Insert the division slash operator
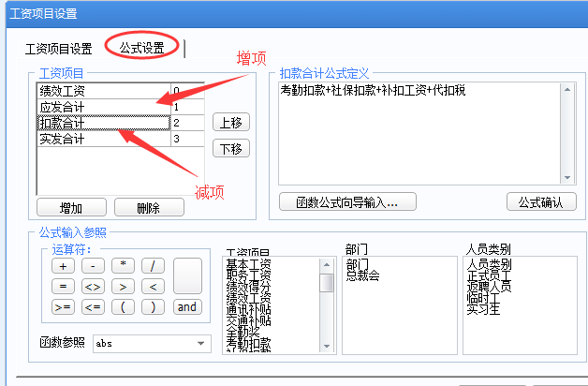 [153, 266]
